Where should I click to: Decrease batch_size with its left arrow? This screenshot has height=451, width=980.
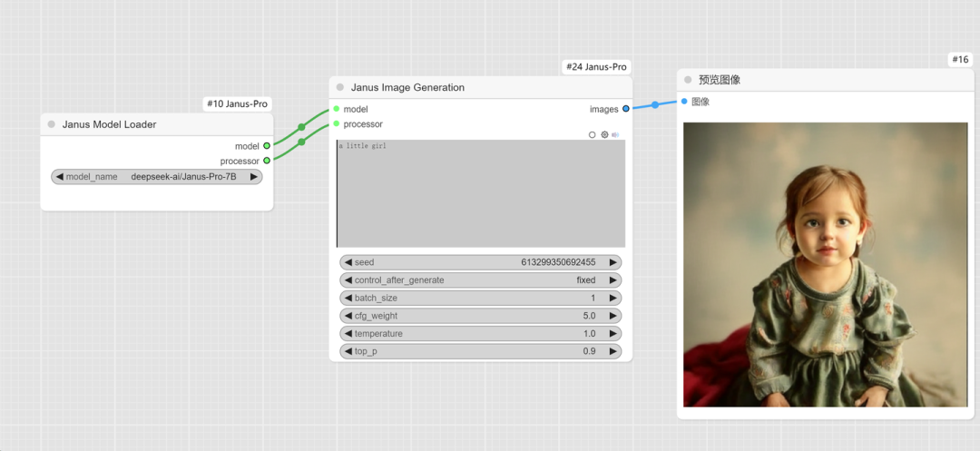(348, 298)
